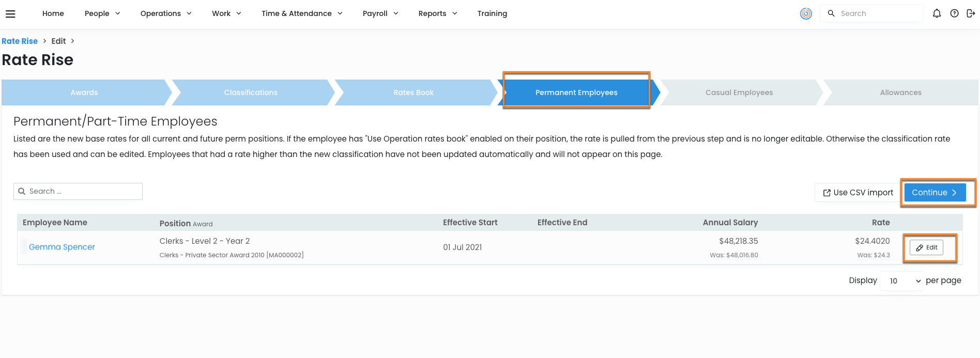Image resolution: width=980 pixels, height=358 pixels.
Task: Focus the employee Search field
Action: pos(83,191)
